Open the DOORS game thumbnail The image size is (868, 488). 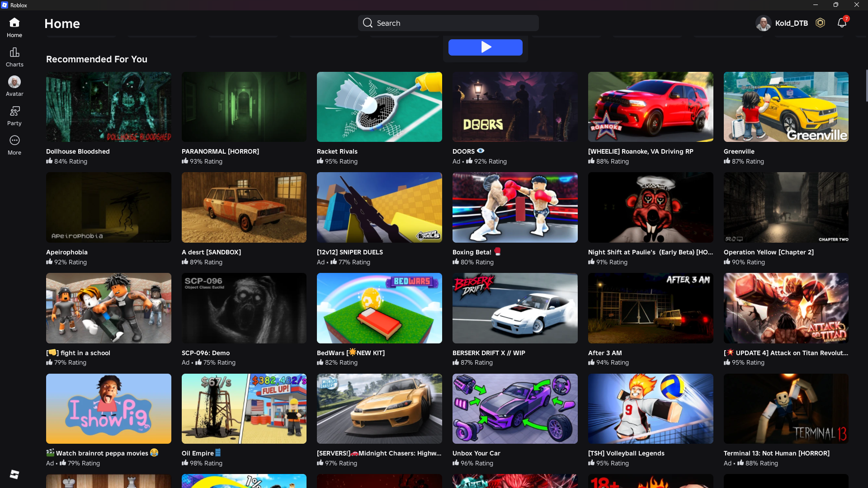click(x=515, y=107)
